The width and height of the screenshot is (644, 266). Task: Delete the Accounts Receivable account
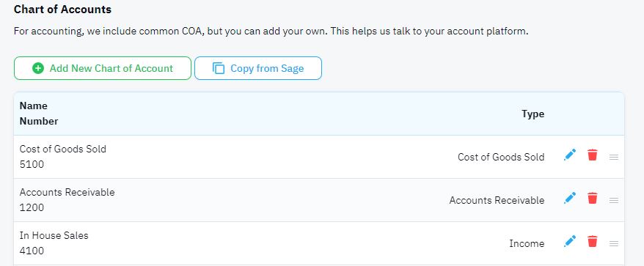tap(592, 199)
